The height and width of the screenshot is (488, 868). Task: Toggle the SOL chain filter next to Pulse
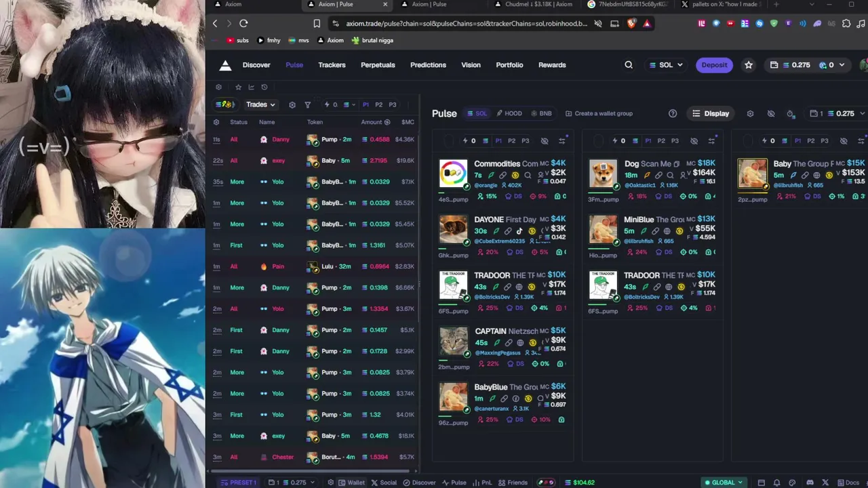(x=477, y=114)
